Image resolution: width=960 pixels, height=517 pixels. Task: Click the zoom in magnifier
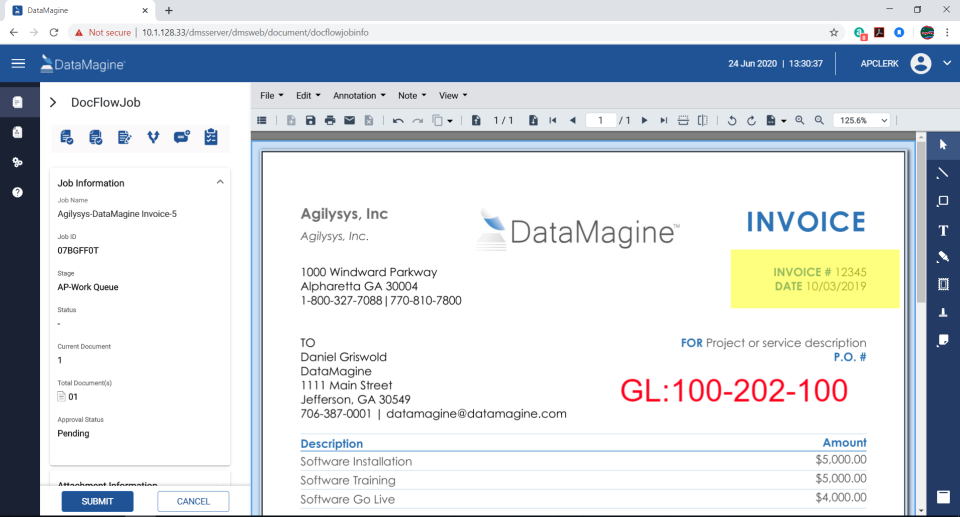800,121
